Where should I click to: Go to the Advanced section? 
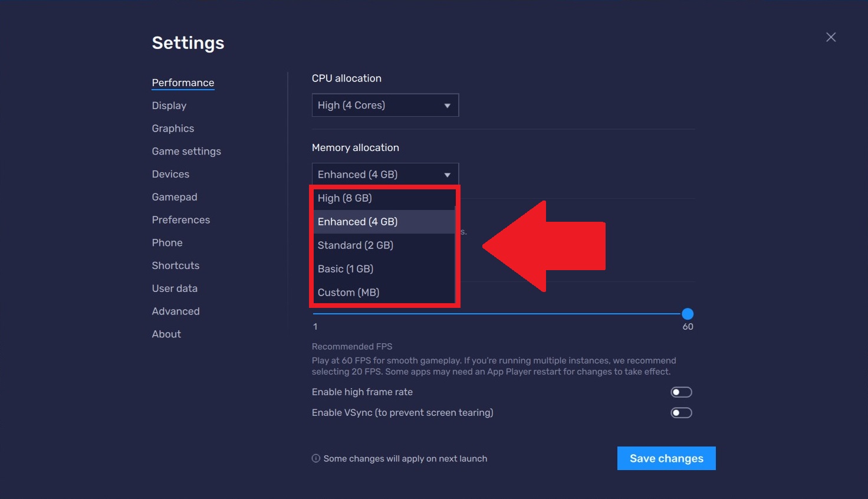pos(176,311)
